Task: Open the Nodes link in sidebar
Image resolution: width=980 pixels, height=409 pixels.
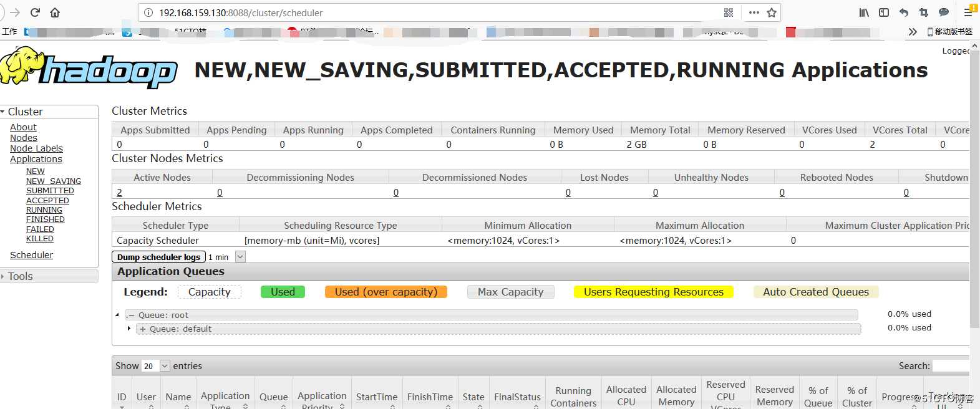Action: click(24, 138)
